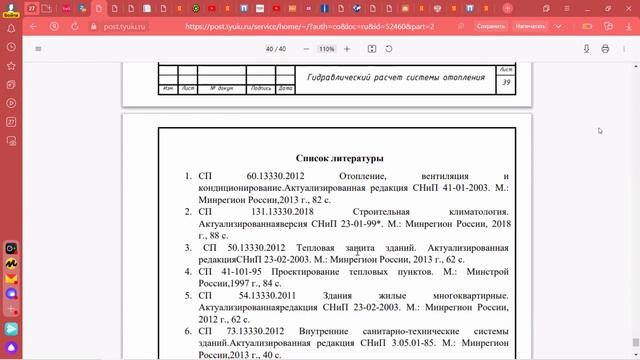
Task: Click the heading Список литературы
Action: click(x=340, y=158)
